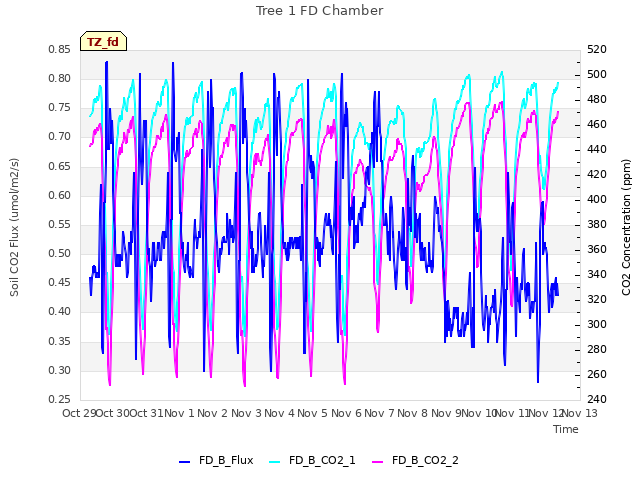The height and width of the screenshot is (480, 640).
Task: Click the 0.70 left axis value
Action: tap(60, 137)
